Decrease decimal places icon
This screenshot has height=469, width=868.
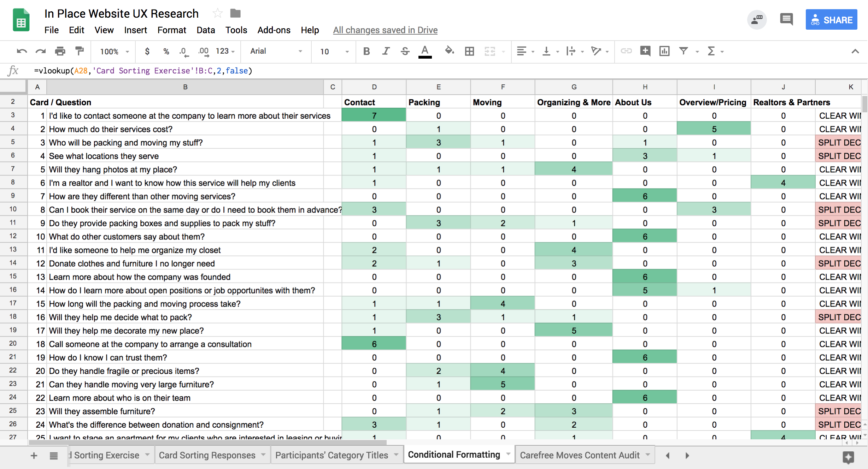[x=184, y=52]
